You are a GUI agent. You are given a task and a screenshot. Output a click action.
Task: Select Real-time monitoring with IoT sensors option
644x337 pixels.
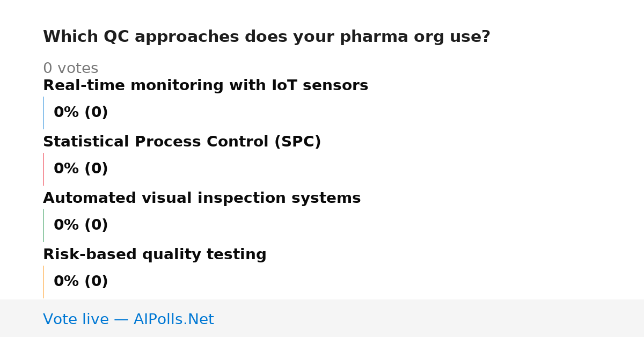(206, 86)
